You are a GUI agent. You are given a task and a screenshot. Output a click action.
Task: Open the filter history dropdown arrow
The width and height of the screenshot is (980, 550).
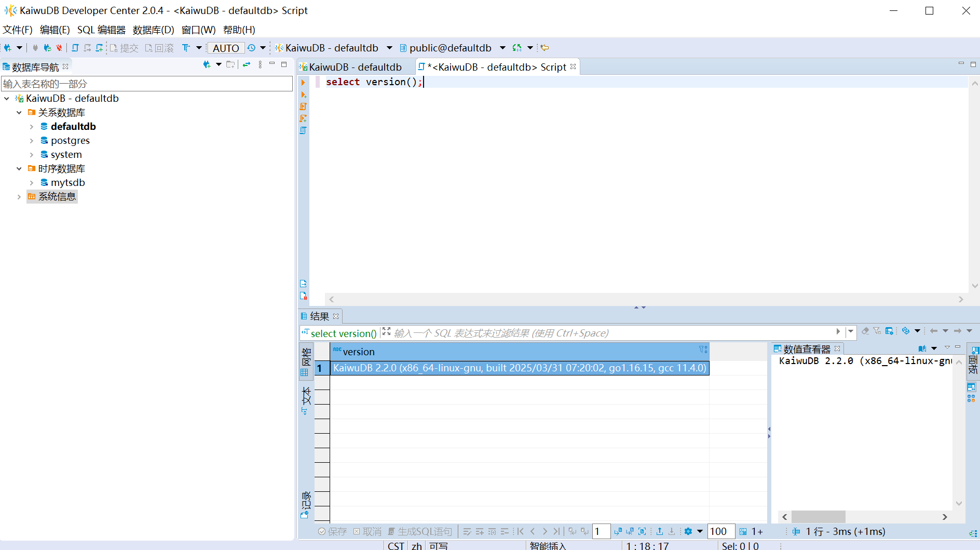click(x=850, y=331)
